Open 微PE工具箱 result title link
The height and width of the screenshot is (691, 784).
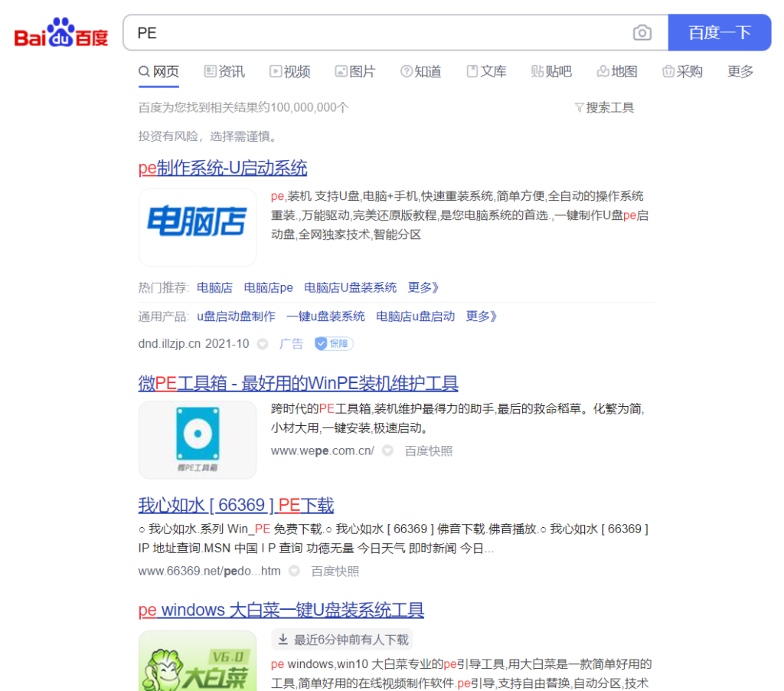click(x=298, y=383)
